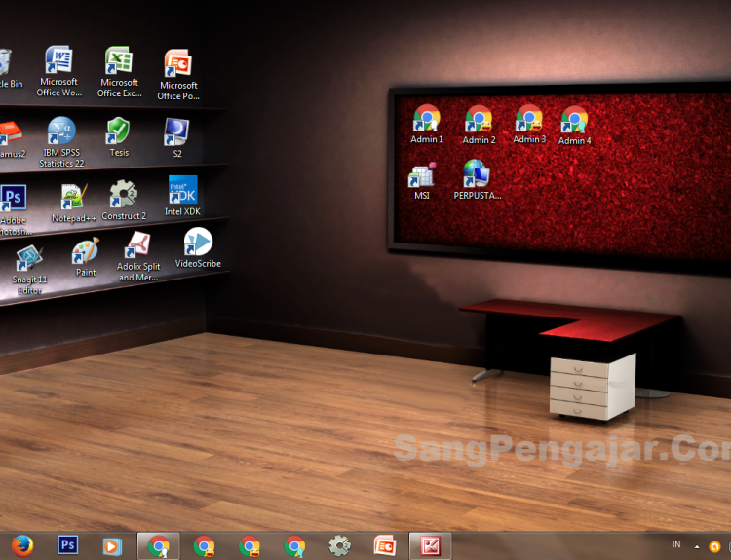Select the Admin 1 Chrome shortcut
Image resolution: width=731 pixels, height=560 pixels.
427,124
